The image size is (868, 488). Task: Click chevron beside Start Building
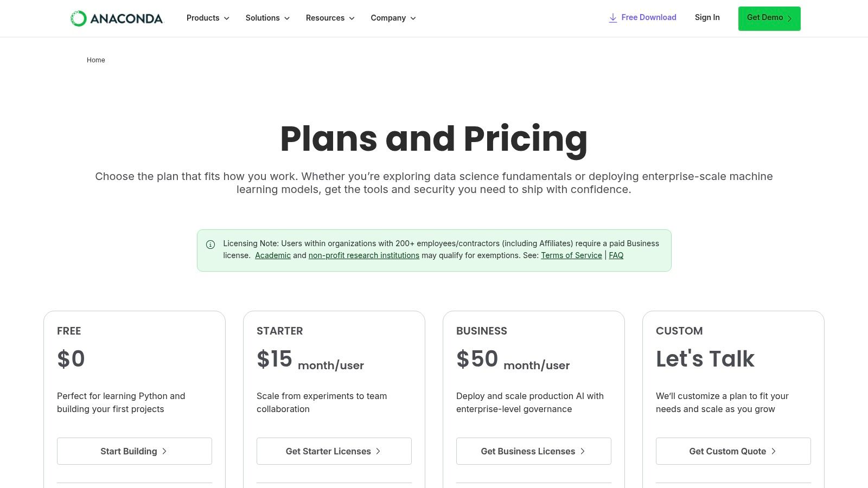tap(164, 451)
